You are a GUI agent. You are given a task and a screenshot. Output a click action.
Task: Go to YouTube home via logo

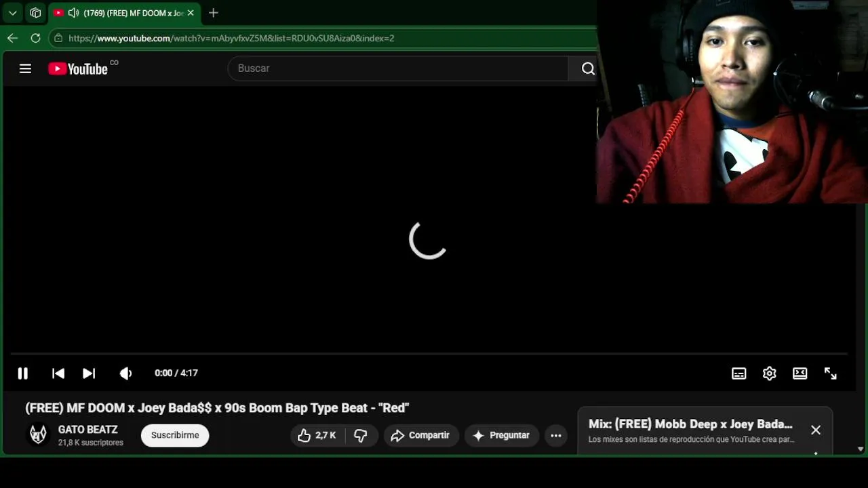(77, 68)
